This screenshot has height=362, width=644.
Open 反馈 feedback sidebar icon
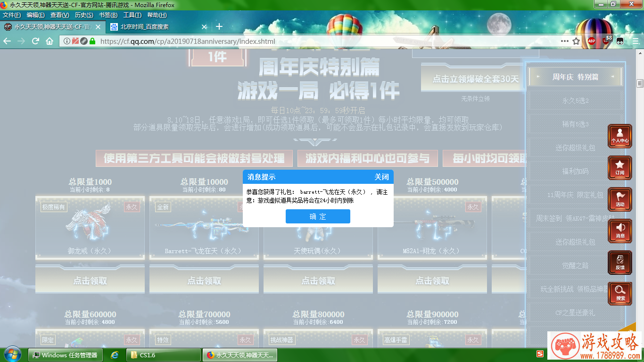pyautogui.click(x=619, y=263)
